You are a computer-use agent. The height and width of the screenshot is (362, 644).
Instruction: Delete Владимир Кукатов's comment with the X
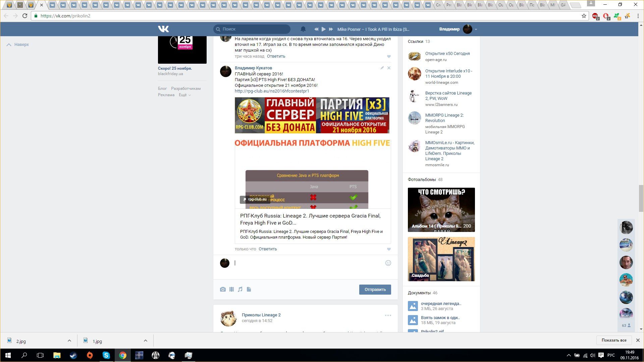(389, 68)
